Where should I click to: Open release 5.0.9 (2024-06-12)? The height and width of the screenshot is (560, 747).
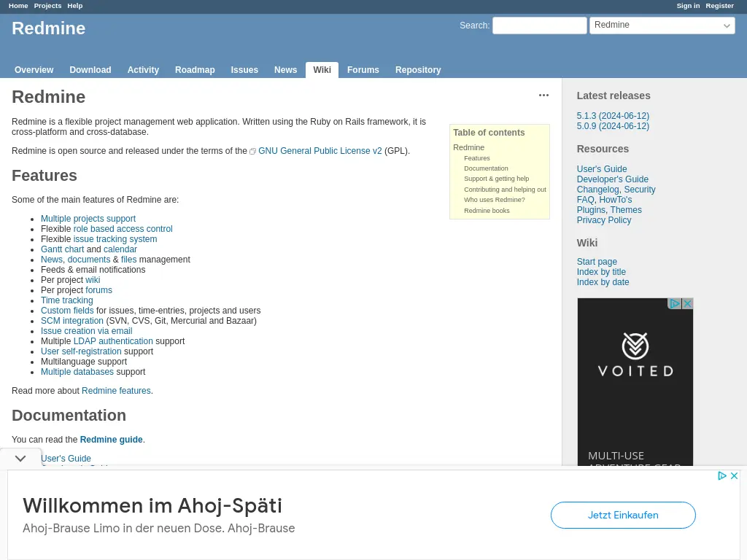(613, 126)
